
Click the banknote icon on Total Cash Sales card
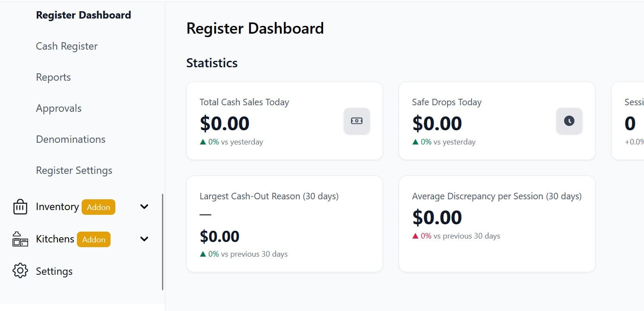pyautogui.click(x=356, y=121)
